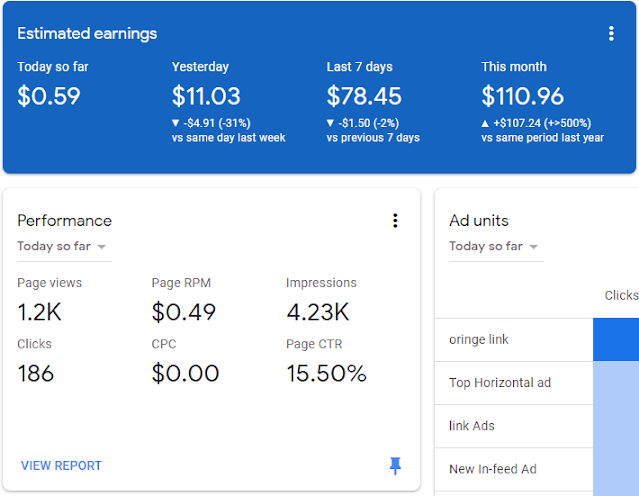The width and height of the screenshot is (639, 496).
Task: Select the 'Top Horizontal ad' row
Action: click(x=500, y=383)
